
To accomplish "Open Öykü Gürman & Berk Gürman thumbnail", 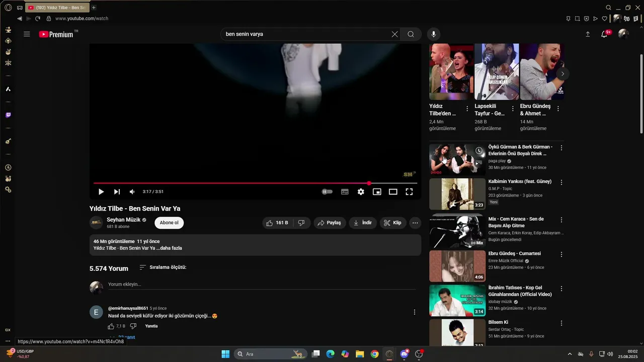I will [x=457, y=159].
